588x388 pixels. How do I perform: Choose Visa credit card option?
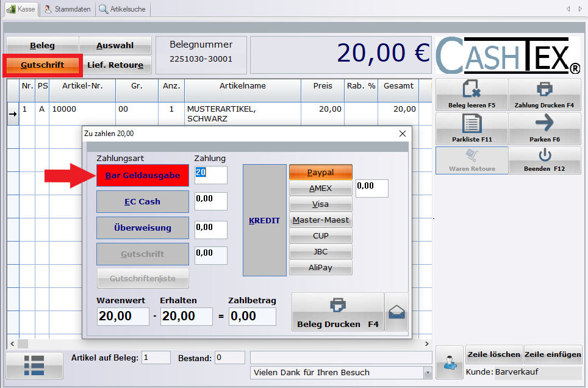click(321, 204)
